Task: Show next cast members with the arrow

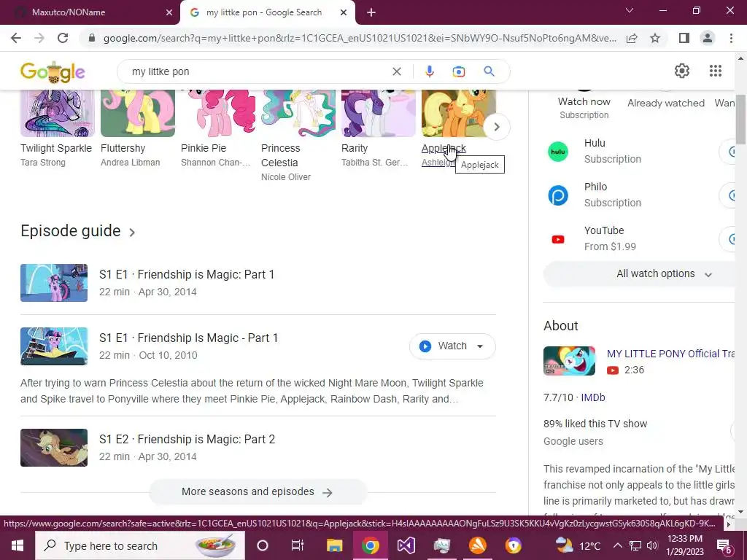Action: coord(496,127)
